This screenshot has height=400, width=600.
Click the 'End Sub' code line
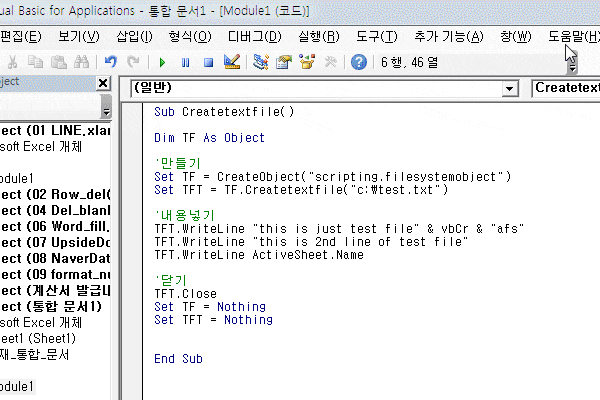pyautogui.click(x=178, y=359)
